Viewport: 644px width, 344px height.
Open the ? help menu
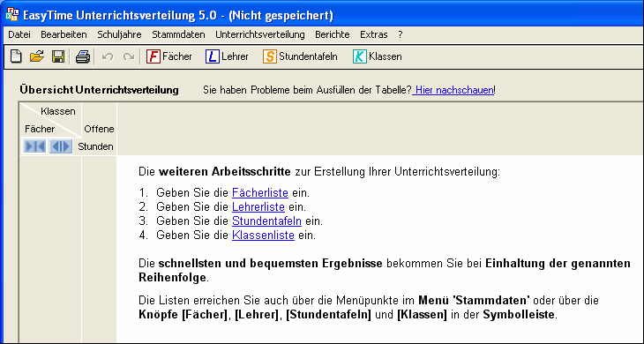point(401,35)
